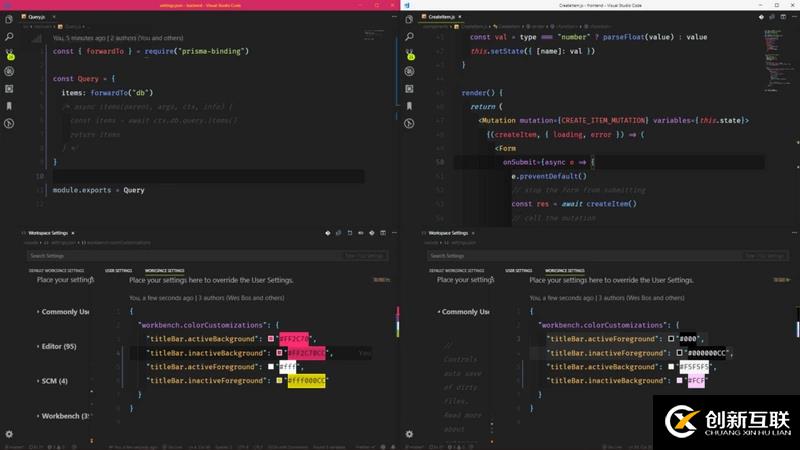The width and height of the screenshot is (800, 450).
Task: Click pink titleBar.activeBackground color swatch
Action: [271, 339]
